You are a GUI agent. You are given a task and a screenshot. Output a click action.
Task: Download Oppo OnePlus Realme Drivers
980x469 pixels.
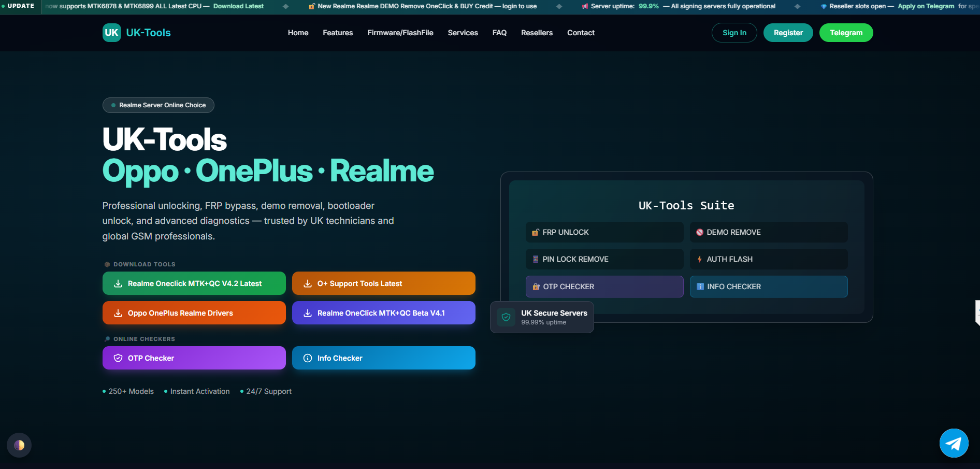[194, 313]
